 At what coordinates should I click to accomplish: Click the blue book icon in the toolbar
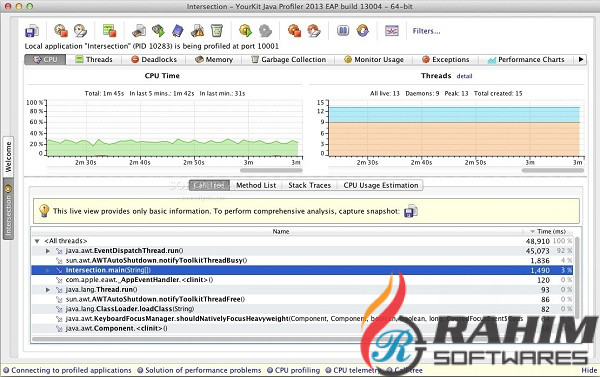[x=178, y=31]
